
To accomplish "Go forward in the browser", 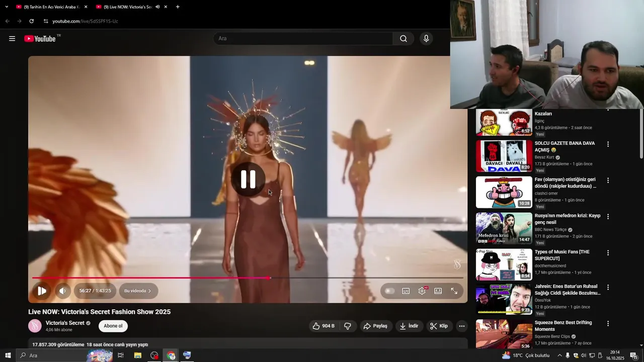I will 19,21.
